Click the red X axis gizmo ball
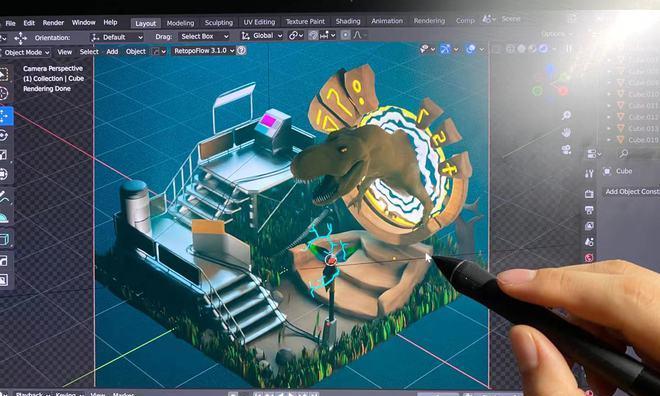Screen dimensions: 660x396 click(x=563, y=90)
